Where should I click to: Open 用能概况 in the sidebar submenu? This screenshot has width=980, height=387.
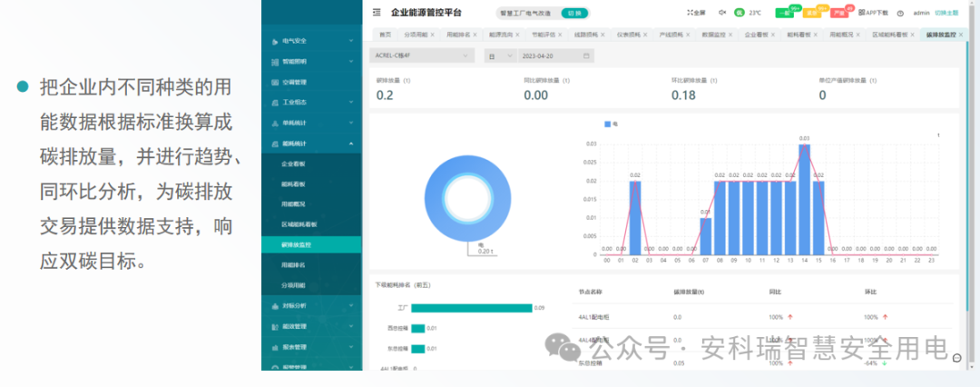[x=311, y=204]
